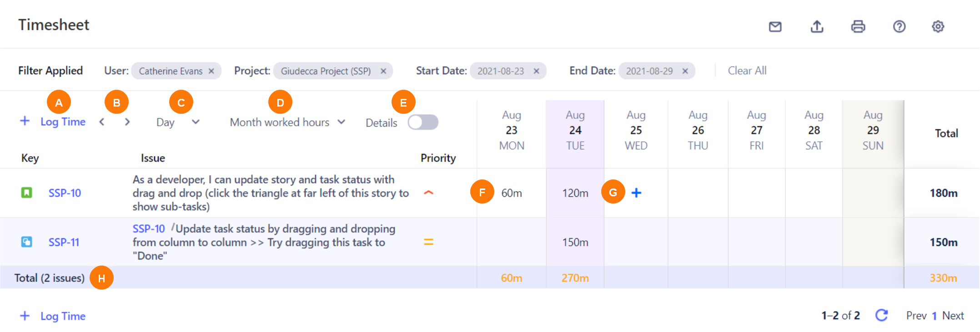Open the SSP-11 issue key link
980x332 pixels.
click(64, 242)
